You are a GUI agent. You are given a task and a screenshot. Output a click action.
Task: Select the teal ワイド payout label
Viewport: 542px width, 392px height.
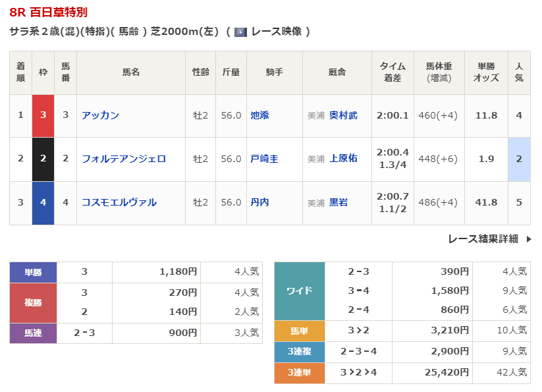click(299, 291)
